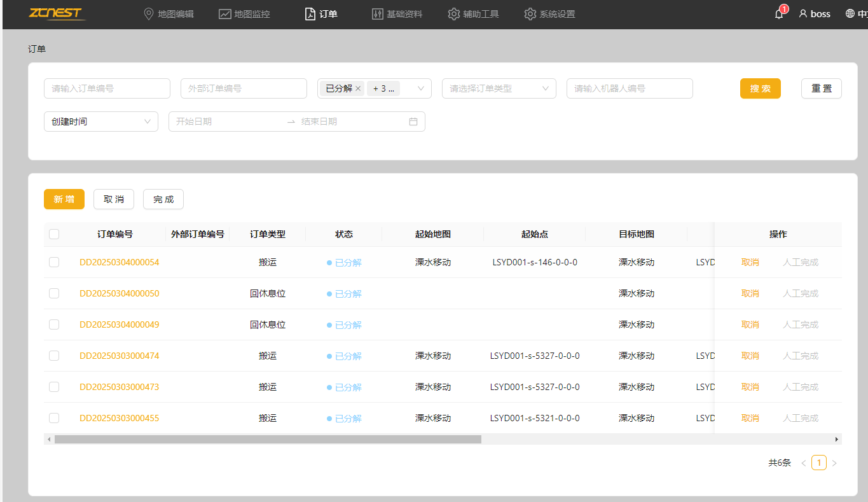Screen dimensions: 868x502
Task: Click the 状态 column header
Action: (344, 234)
